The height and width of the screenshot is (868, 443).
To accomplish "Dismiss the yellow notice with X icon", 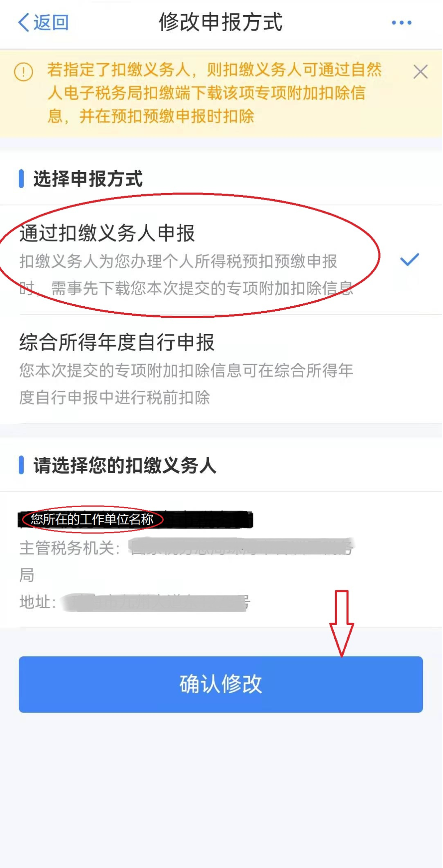I will pyautogui.click(x=420, y=72).
